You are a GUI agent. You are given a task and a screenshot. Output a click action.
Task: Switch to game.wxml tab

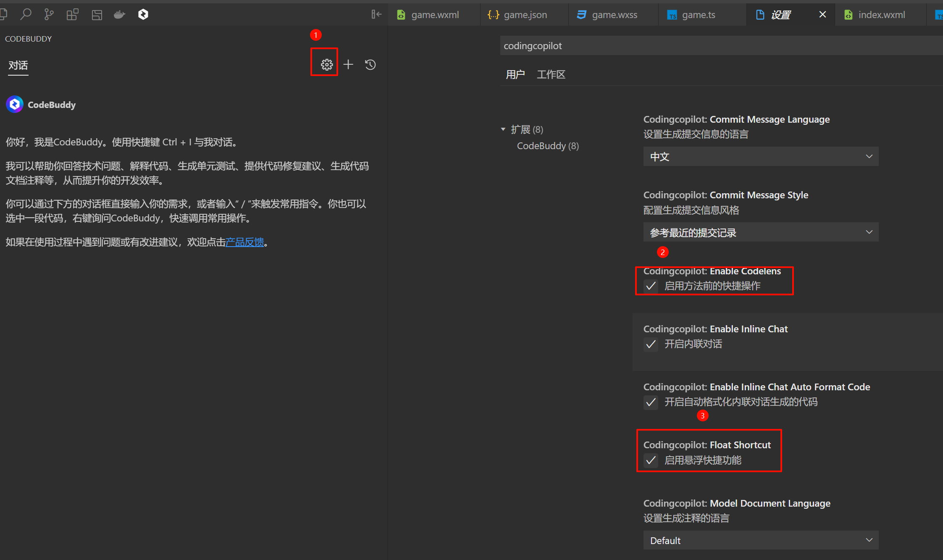click(x=434, y=15)
